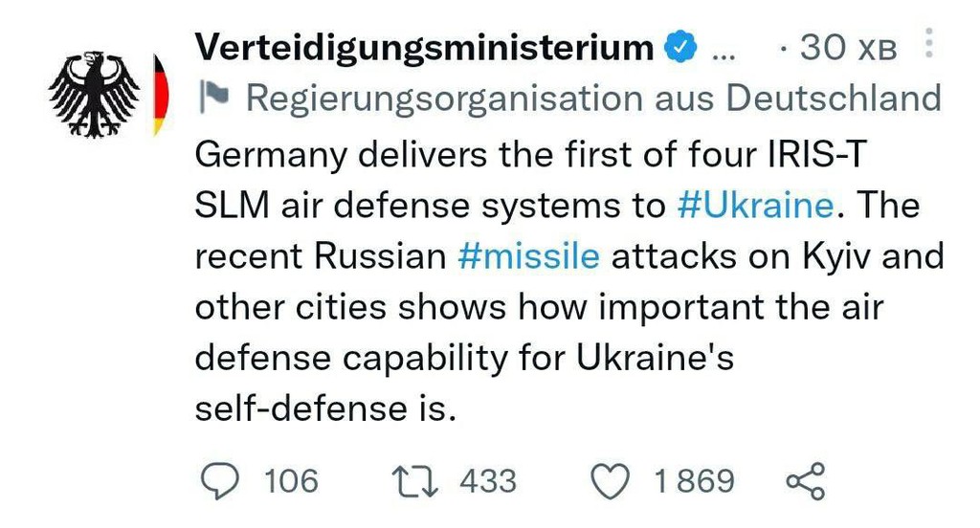The image size is (980, 528).
Task: Open the Verteidigungsministerium eagle profile picture
Action: click(94, 93)
